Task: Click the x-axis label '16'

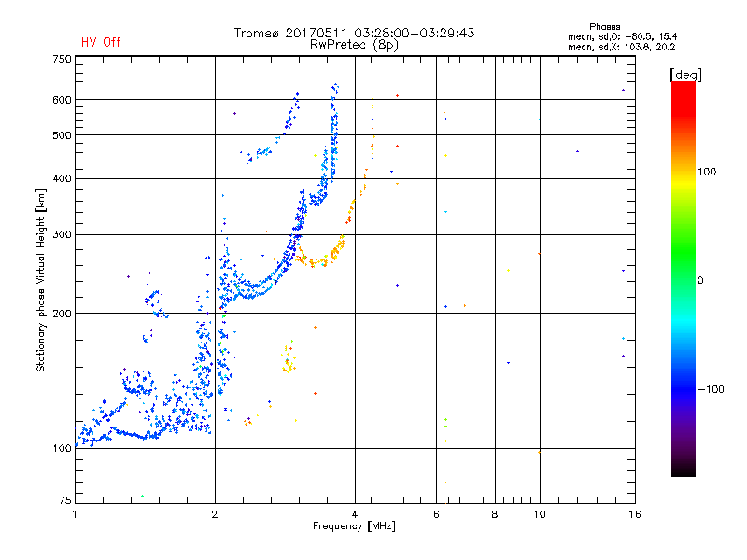Action: [x=635, y=514]
